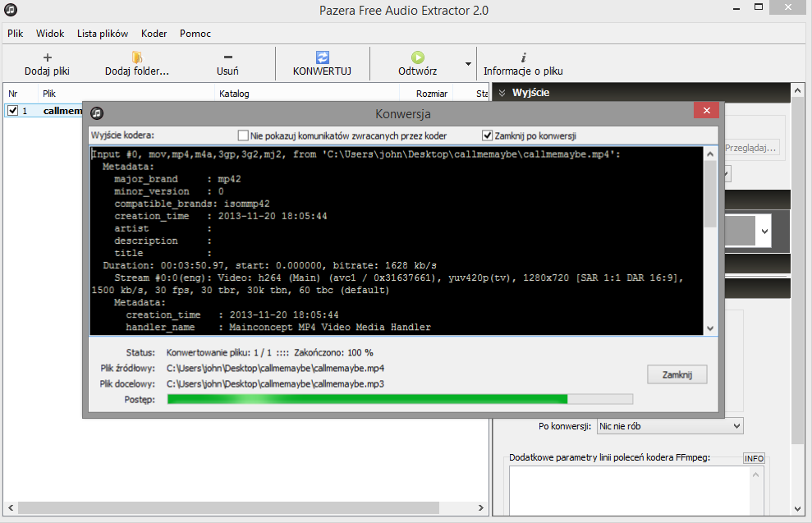Click the file list scroll left arrow
Image resolution: width=812 pixels, height=523 pixels.
(11, 507)
